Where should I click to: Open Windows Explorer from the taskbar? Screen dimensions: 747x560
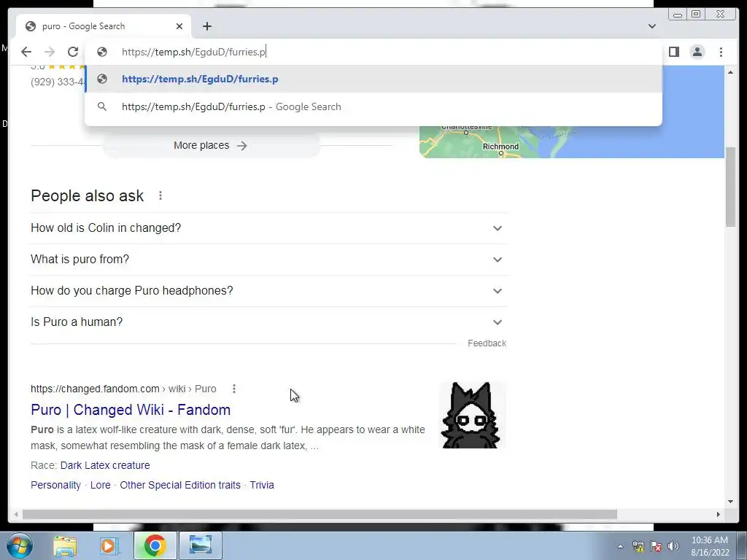[65, 545]
